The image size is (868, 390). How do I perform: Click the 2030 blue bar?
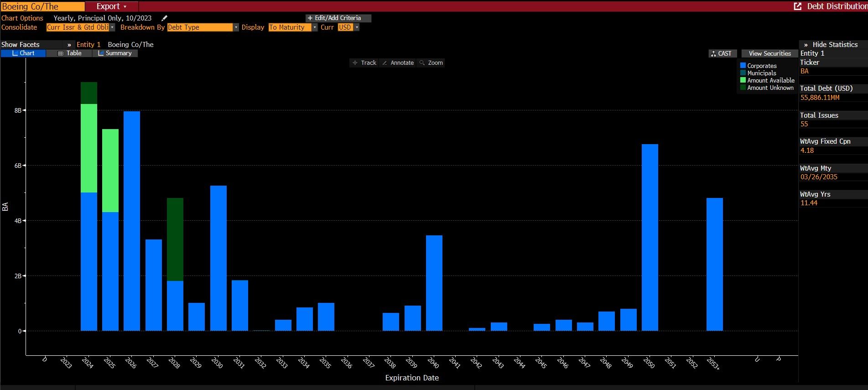218,258
